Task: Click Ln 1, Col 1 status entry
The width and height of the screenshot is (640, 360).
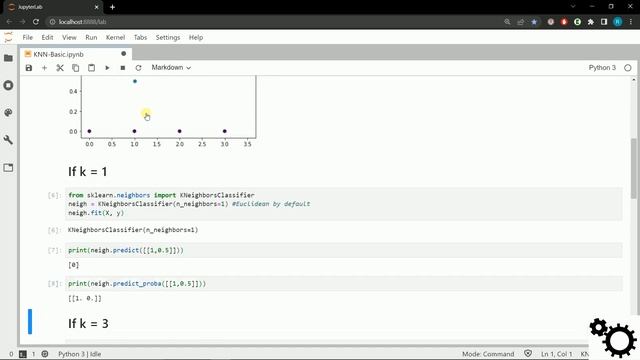Action: (557, 354)
